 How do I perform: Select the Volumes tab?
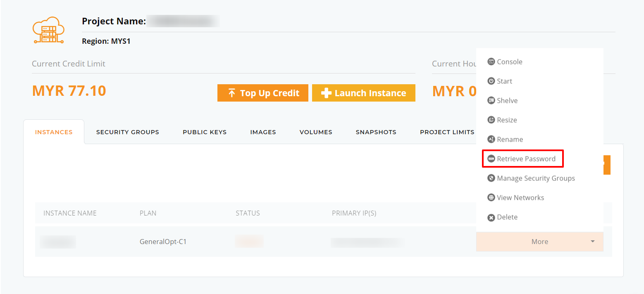point(316,132)
